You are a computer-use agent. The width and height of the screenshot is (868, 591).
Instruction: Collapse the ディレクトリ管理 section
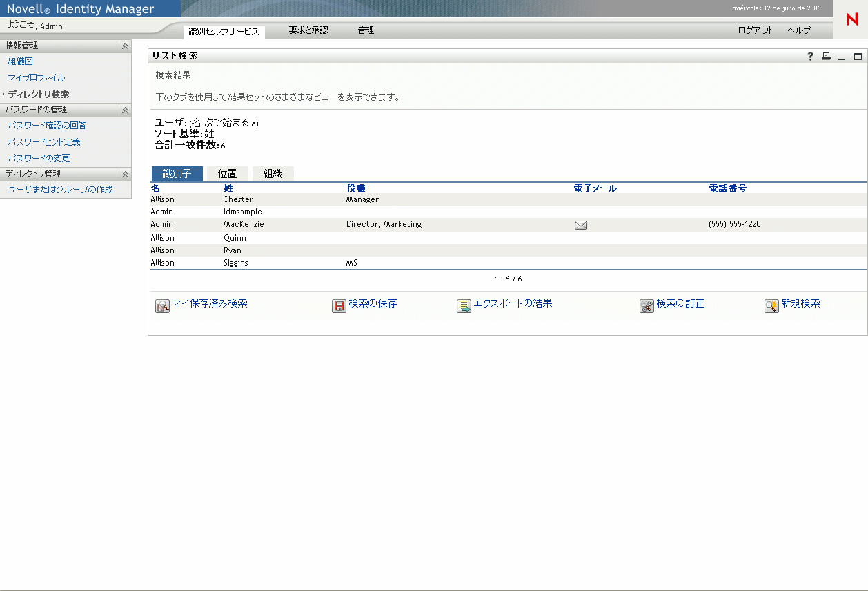(x=126, y=174)
